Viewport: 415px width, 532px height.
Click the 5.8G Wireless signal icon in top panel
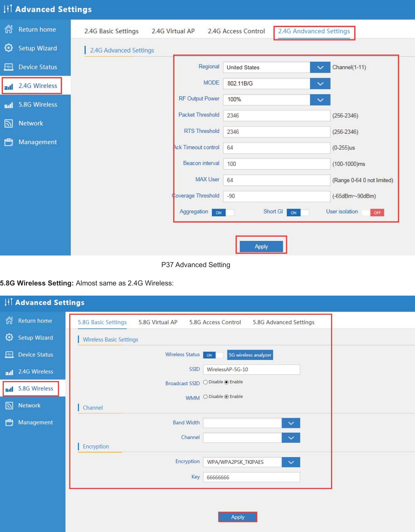[9, 105]
